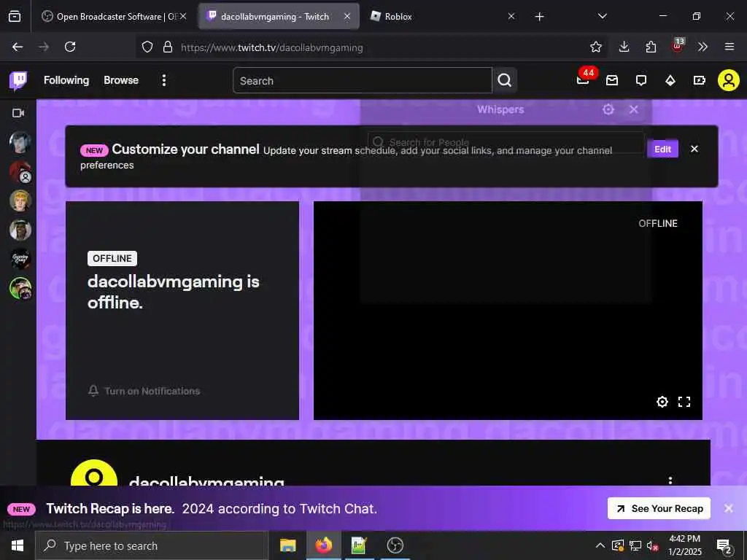Open the list all tabs chevron

602,16
